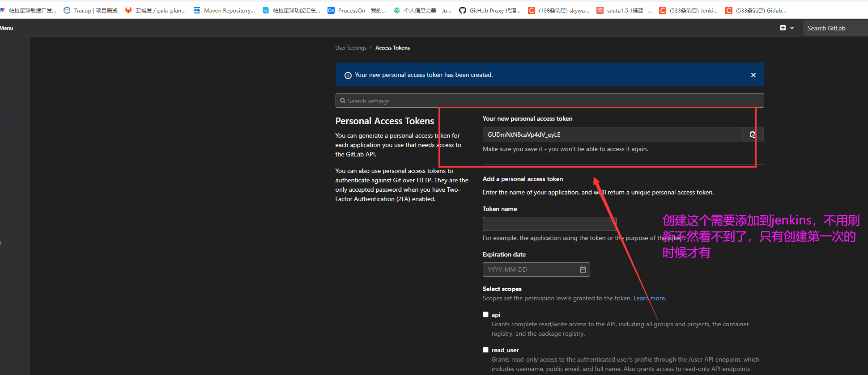The height and width of the screenshot is (375, 868).
Task: Dismiss the token created alert banner
Action: (x=753, y=75)
